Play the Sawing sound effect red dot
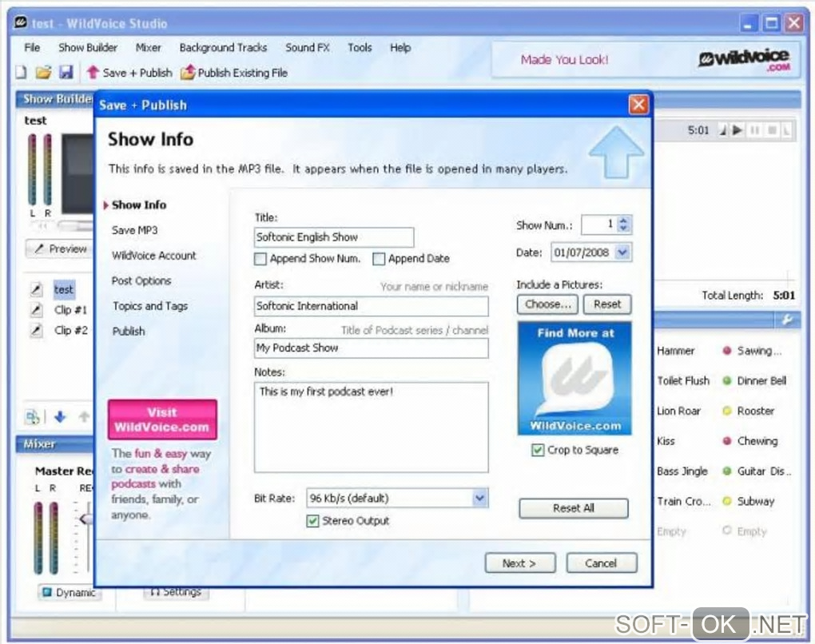 (x=727, y=350)
